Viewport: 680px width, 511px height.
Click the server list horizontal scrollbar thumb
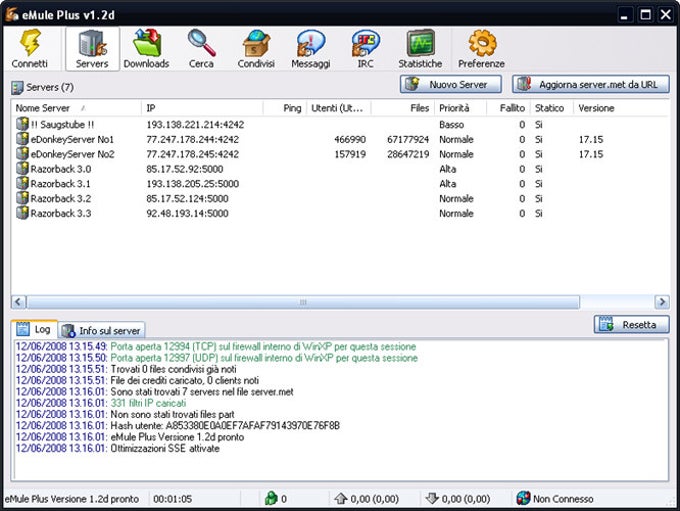303,302
